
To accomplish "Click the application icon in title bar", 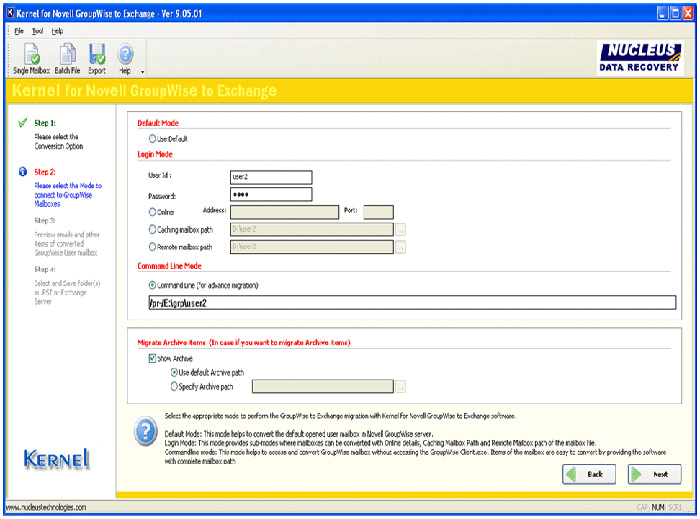I will 11,13.
